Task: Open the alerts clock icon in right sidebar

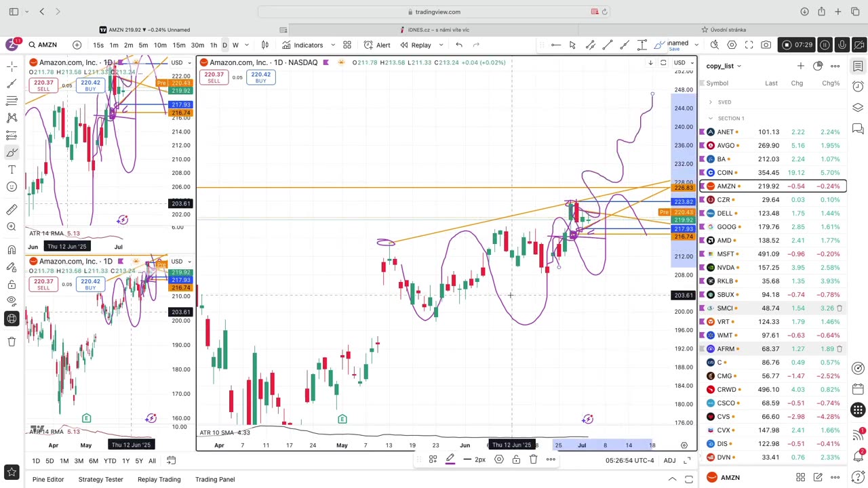Action: (858, 87)
